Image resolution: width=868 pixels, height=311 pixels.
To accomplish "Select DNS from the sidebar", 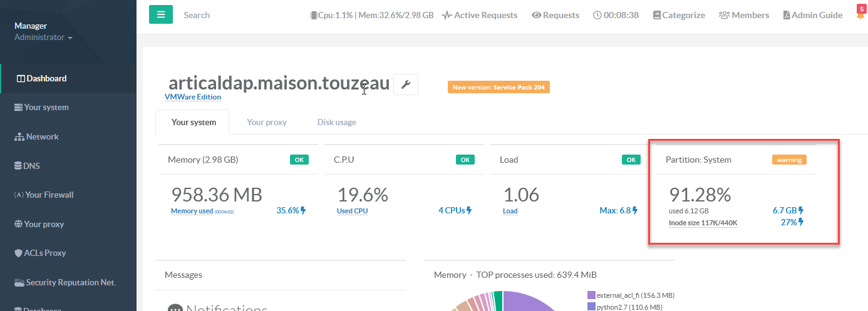I will (x=31, y=166).
